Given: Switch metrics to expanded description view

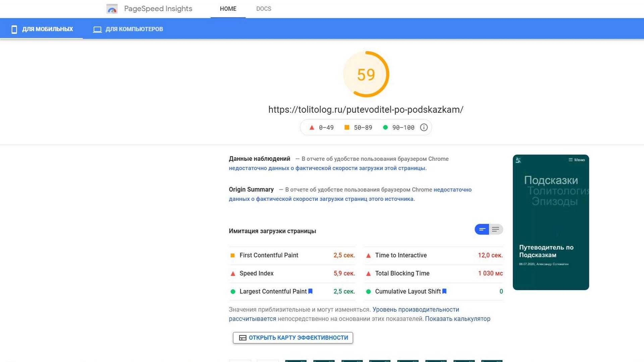Looking at the screenshot, I should [496, 229].
